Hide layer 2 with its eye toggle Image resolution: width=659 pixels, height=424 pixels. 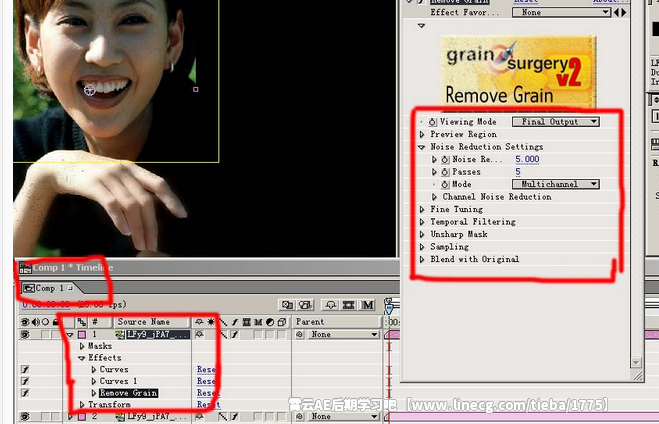coord(25,416)
